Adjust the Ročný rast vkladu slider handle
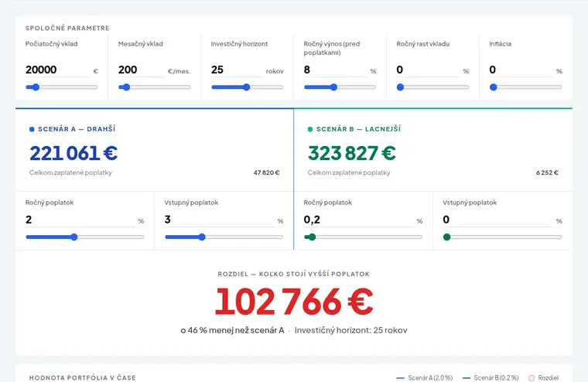The image size is (588, 382). tap(401, 87)
